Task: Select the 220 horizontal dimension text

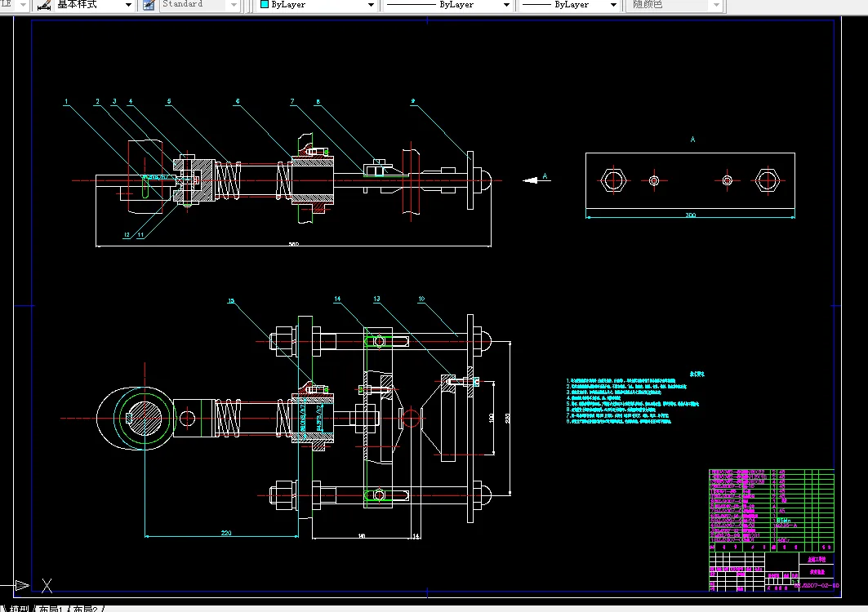Action: click(226, 533)
